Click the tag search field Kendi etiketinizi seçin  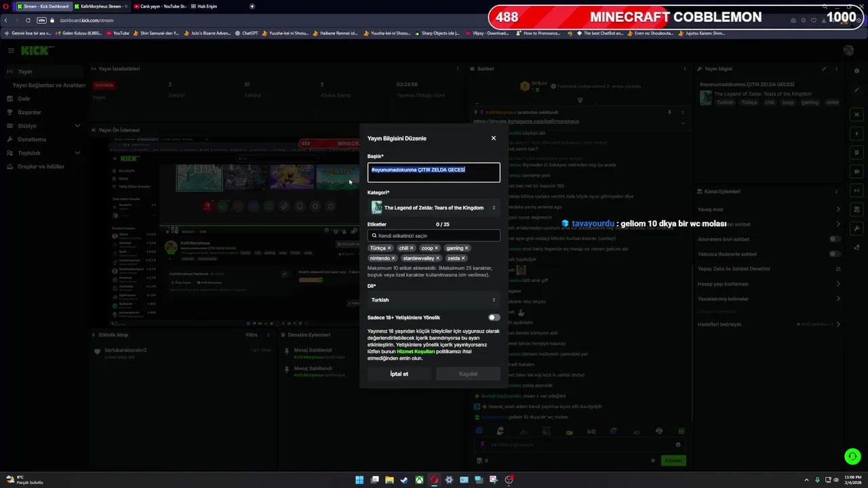click(x=434, y=236)
